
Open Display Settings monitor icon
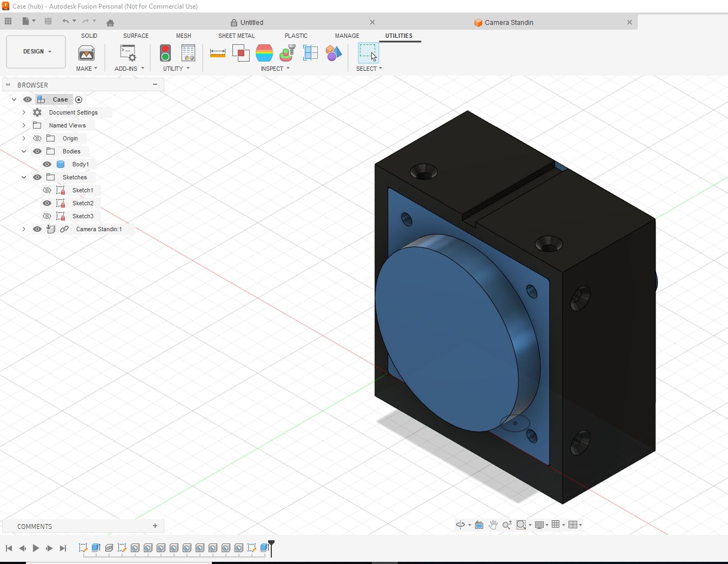pyautogui.click(x=539, y=525)
